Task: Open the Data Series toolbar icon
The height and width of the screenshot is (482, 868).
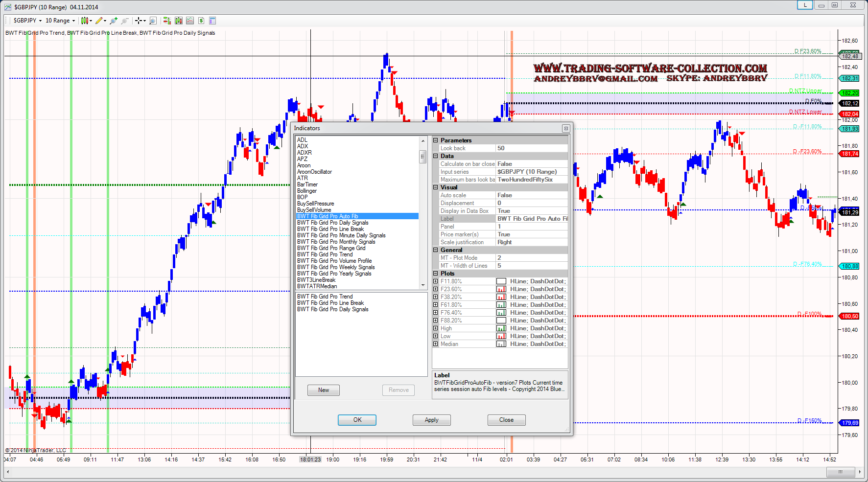Action: pyautogui.click(x=179, y=21)
